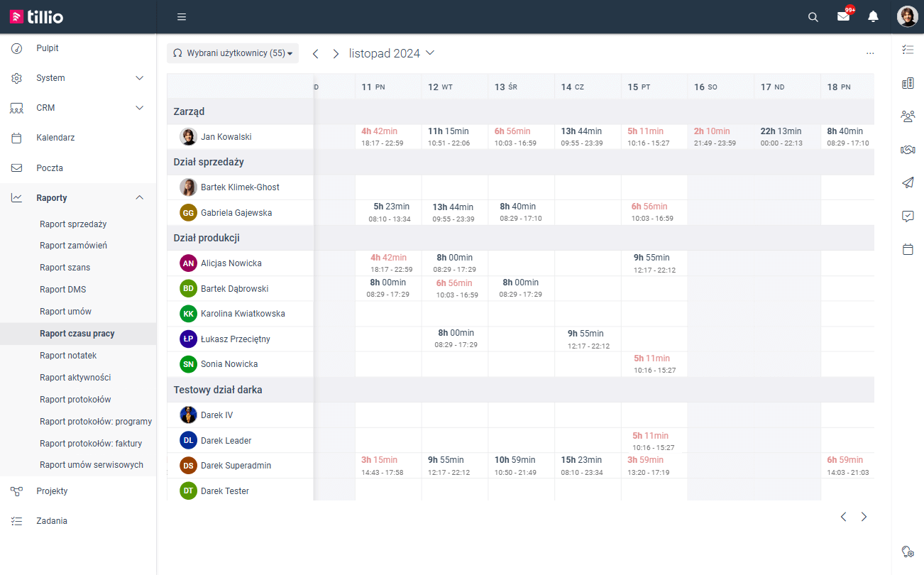Go to previous month with left arrow

click(316, 54)
